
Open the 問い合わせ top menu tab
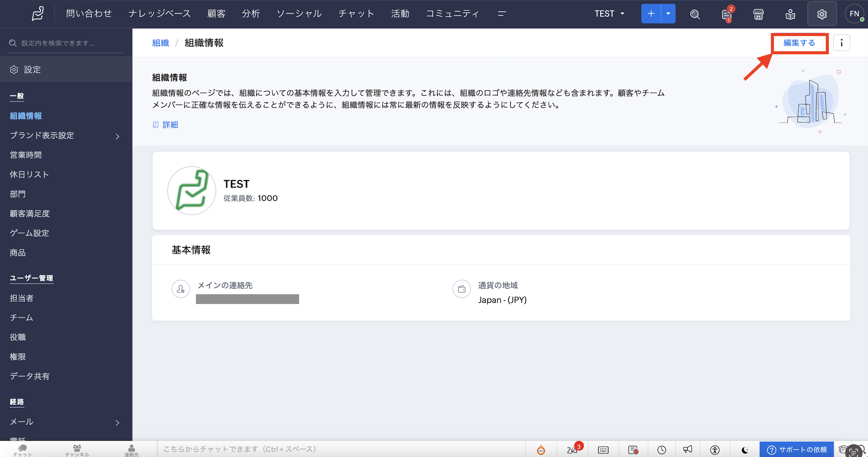pyautogui.click(x=89, y=14)
